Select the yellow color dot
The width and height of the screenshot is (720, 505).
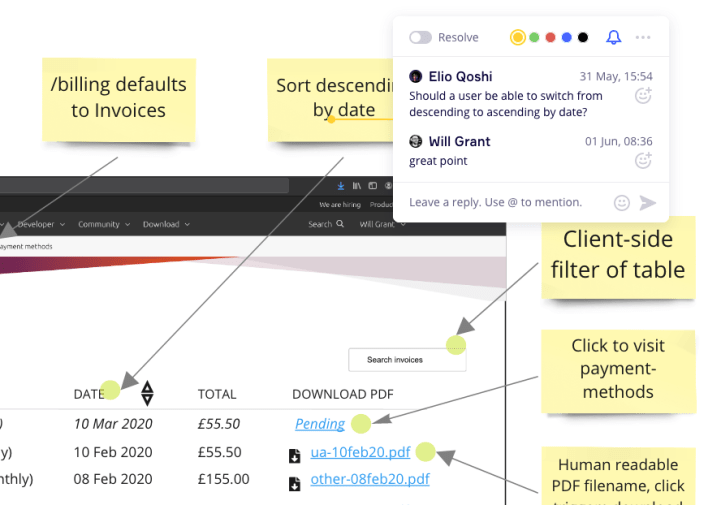pos(518,37)
